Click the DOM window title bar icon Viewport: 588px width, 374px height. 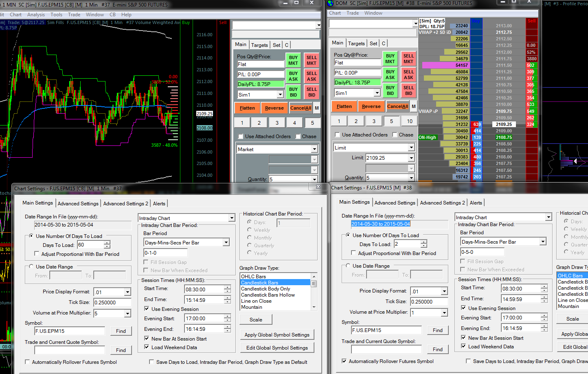tap(330, 3)
